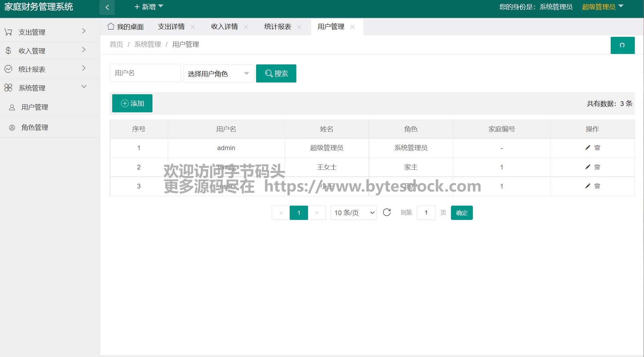Switch to the 收入详情 tab
644x357 pixels.
click(224, 27)
